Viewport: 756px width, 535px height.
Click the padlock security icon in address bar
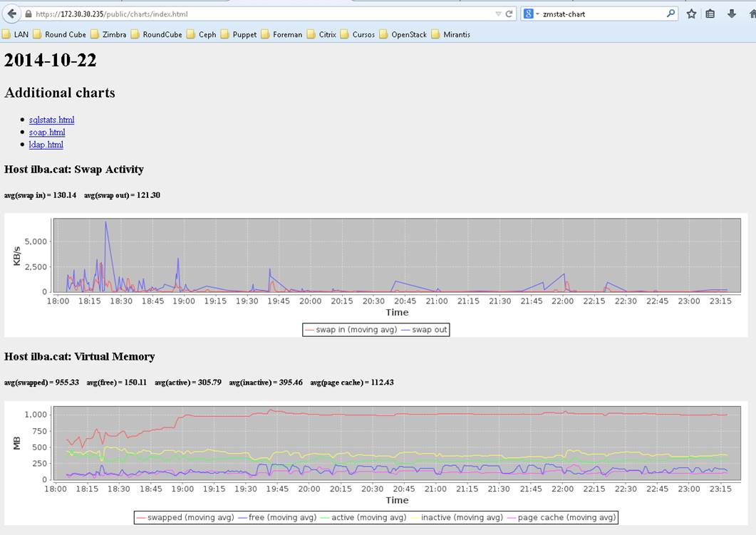29,14
